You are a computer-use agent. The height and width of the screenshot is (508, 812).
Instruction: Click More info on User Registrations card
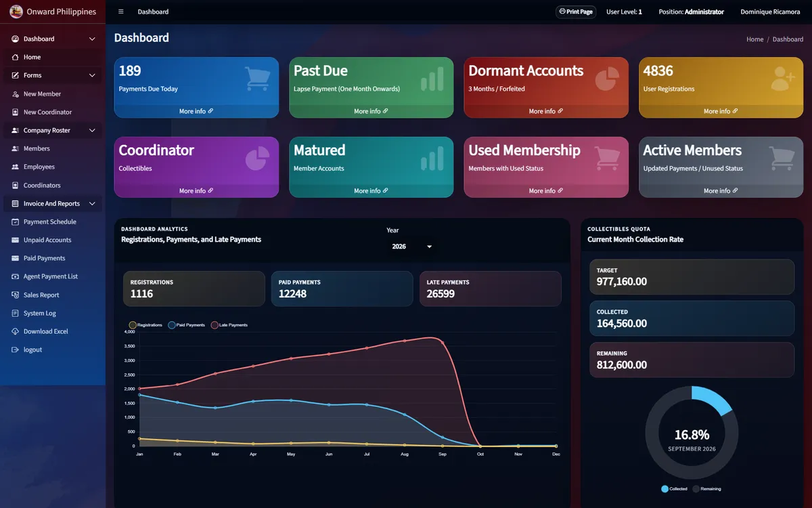(721, 111)
